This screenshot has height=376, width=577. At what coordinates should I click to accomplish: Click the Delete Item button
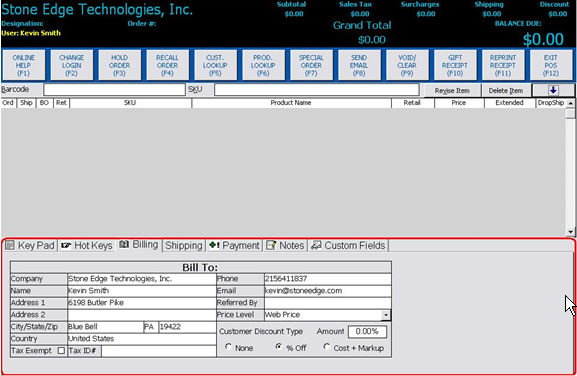pyautogui.click(x=506, y=91)
